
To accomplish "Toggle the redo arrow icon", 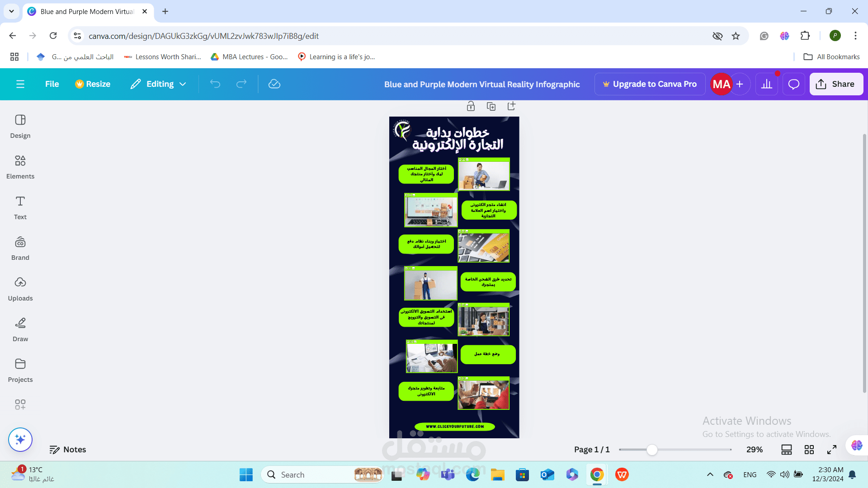I will (241, 84).
